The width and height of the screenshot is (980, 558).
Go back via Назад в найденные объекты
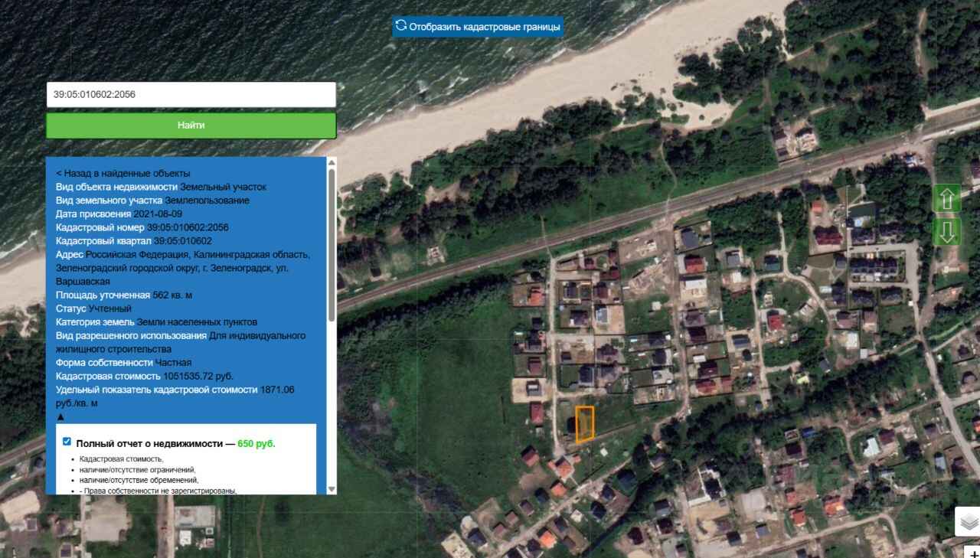[x=122, y=173]
